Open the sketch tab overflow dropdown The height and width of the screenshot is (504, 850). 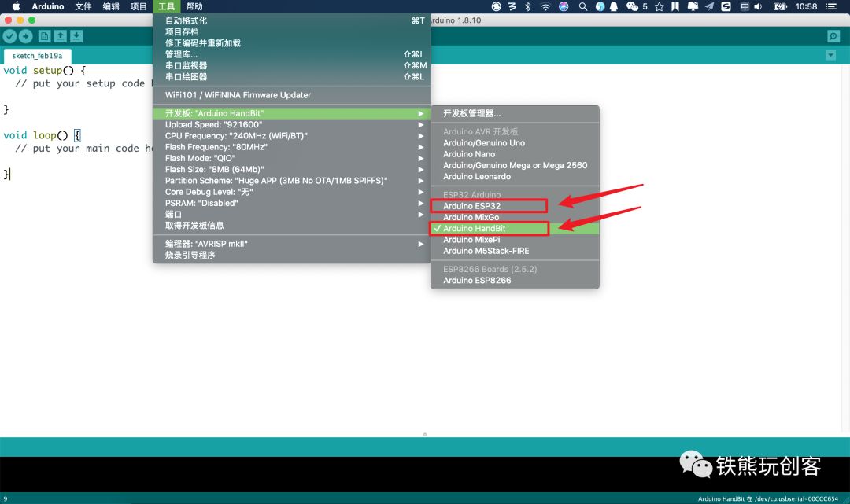tap(830, 55)
